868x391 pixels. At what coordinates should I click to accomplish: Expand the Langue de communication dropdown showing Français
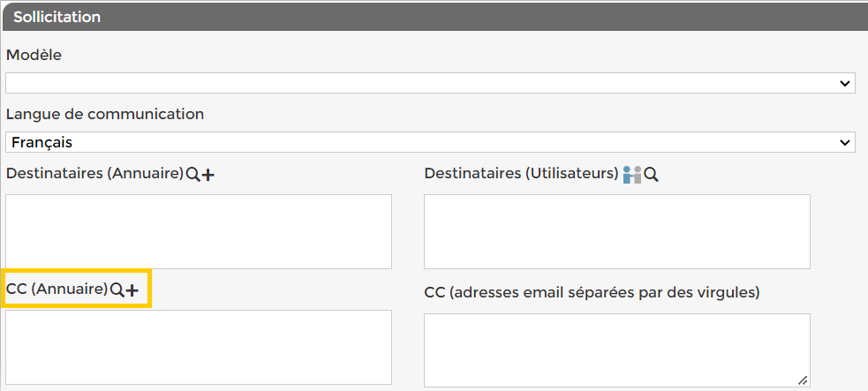tap(430, 142)
